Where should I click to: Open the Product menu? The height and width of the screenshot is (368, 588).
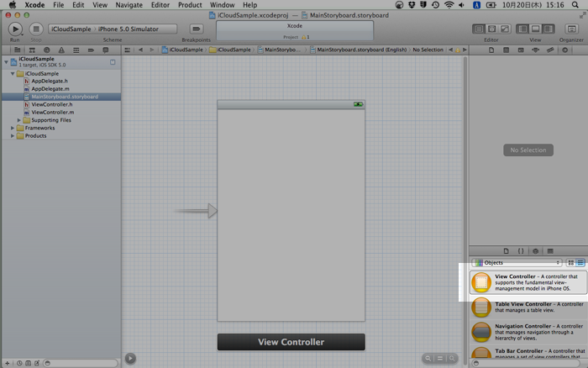[x=190, y=5]
